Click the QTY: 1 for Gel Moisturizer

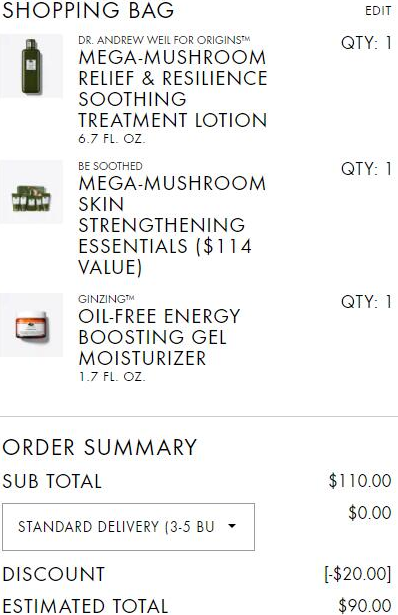pyautogui.click(x=366, y=302)
